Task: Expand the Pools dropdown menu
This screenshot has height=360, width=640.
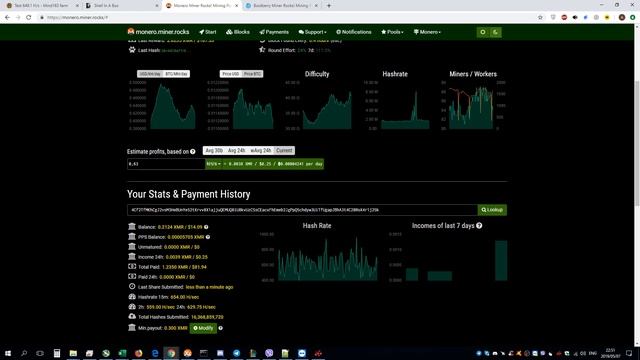Action: 392,32
